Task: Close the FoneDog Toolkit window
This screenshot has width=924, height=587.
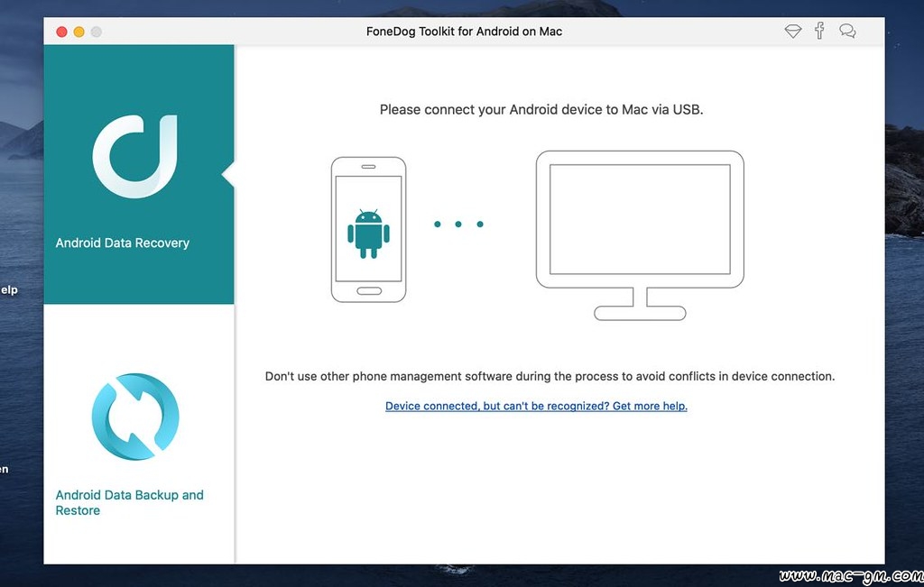Action: click(x=61, y=32)
